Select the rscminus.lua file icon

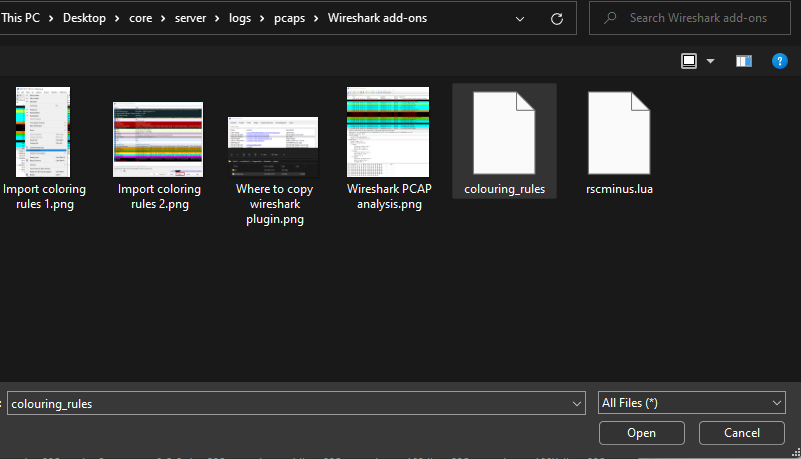(619, 133)
